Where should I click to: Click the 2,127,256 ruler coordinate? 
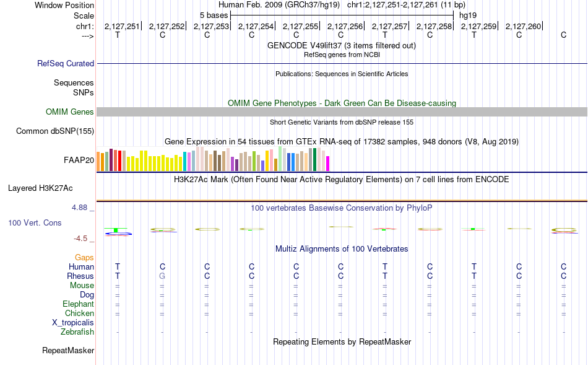pyautogui.click(x=345, y=26)
